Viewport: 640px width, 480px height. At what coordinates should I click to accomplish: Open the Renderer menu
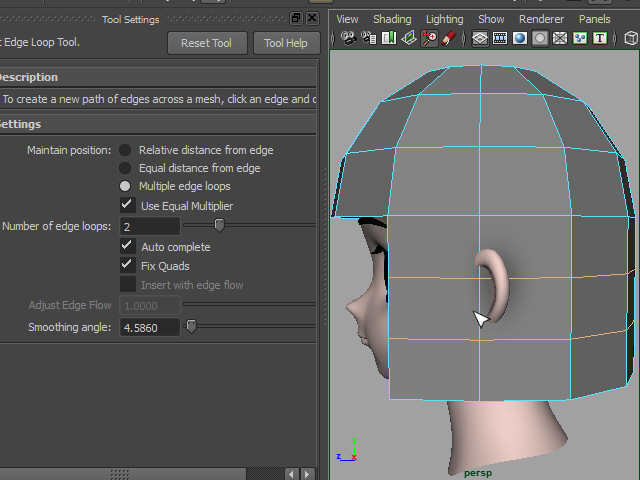[541, 19]
